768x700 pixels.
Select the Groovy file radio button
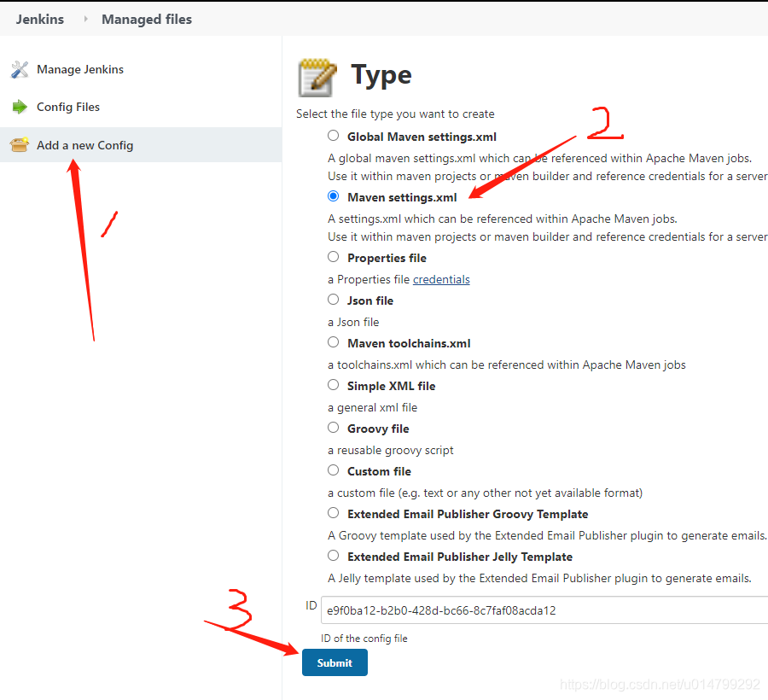[333, 428]
